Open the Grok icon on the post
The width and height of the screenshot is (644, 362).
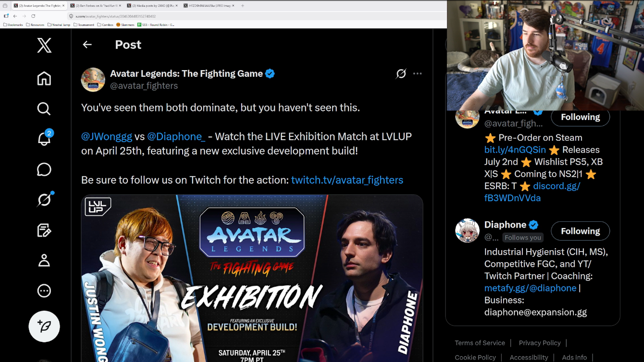(x=401, y=73)
